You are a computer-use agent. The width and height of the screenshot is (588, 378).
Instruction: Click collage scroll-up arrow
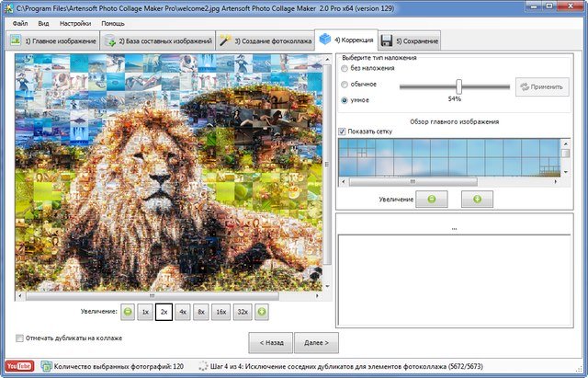(327, 59)
